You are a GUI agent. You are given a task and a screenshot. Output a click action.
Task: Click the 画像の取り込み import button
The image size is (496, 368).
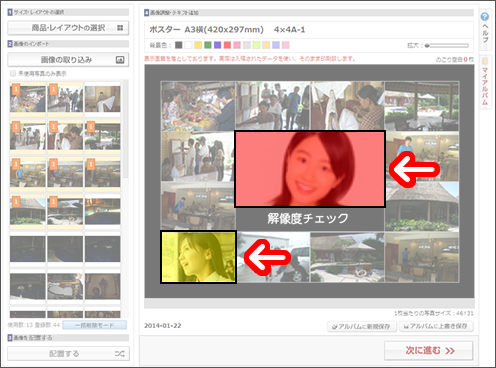click(68, 60)
